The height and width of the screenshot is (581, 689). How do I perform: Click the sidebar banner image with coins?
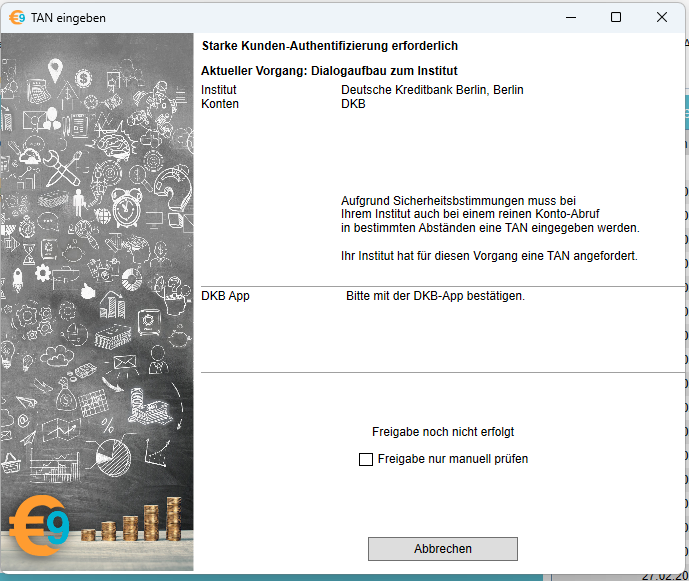coord(97,301)
